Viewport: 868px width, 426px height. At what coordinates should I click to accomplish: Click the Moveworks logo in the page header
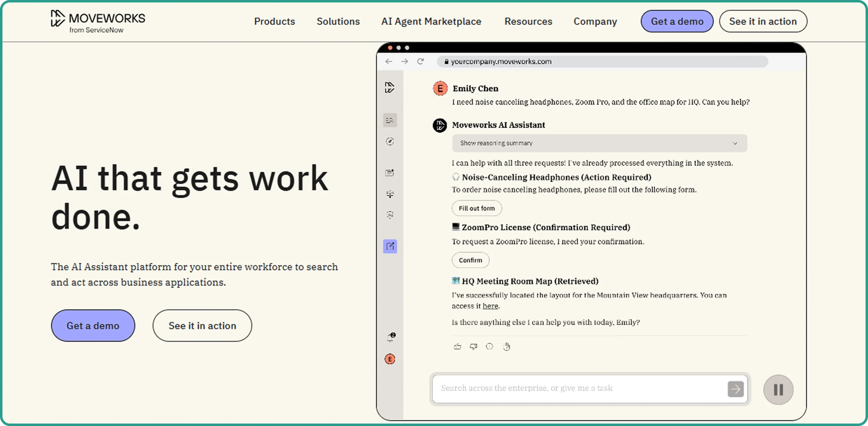[x=98, y=21]
